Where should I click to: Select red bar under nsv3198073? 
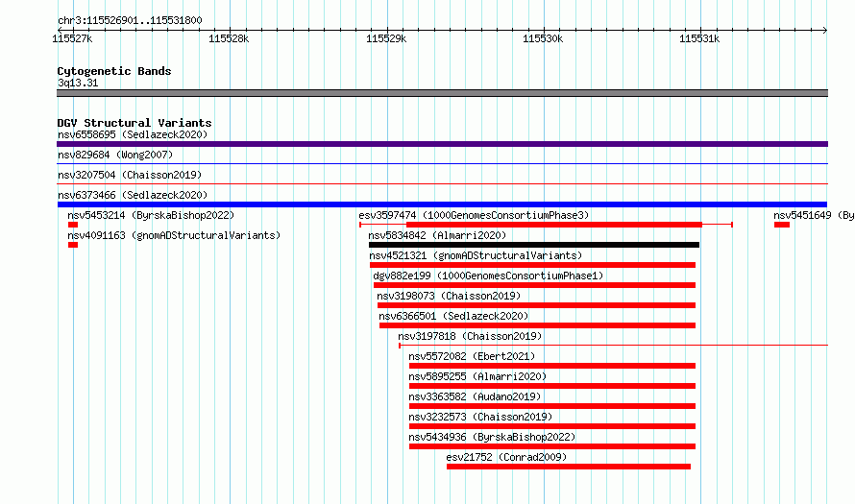pos(537,305)
